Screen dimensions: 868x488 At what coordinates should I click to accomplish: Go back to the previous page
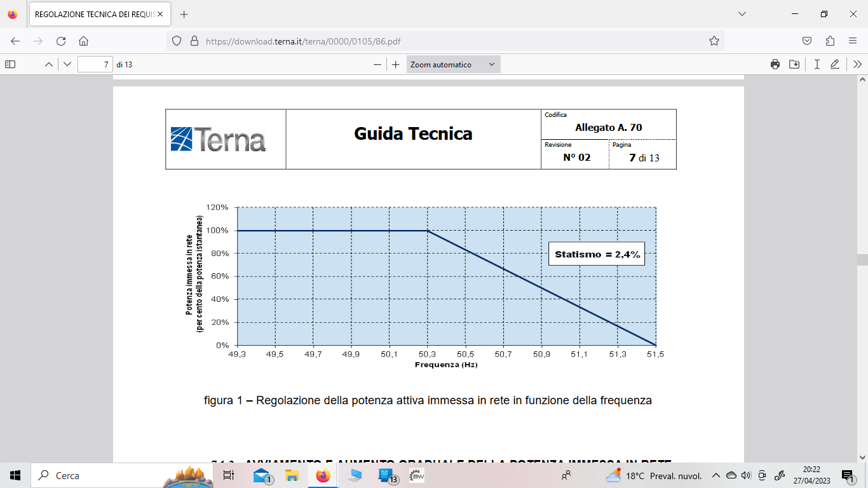coord(15,41)
